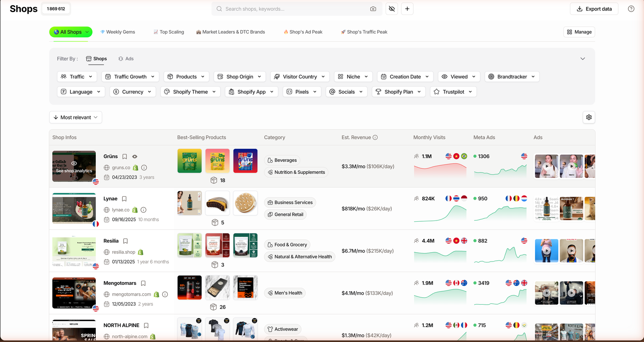Viewport: 644px width, 342px height.
Task: Click the Est. Revenue info icon
Action: [375, 138]
